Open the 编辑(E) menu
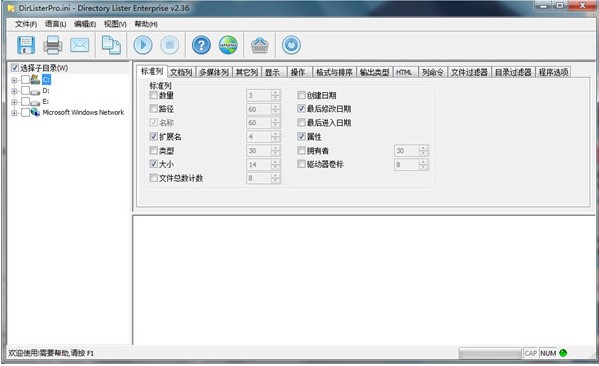The image size is (599, 366). click(85, 24)
